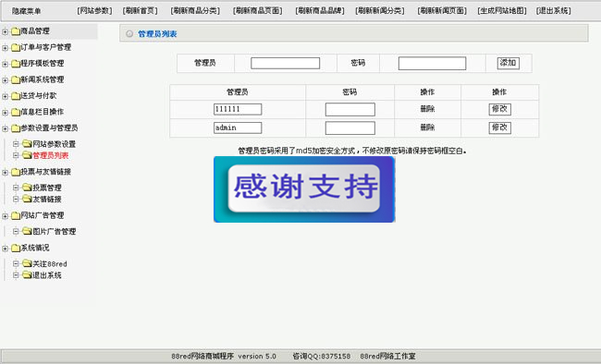Click the 信息栏目操作 folder icon
Viewport: 601px width, 364px height.
coord(16,112)
